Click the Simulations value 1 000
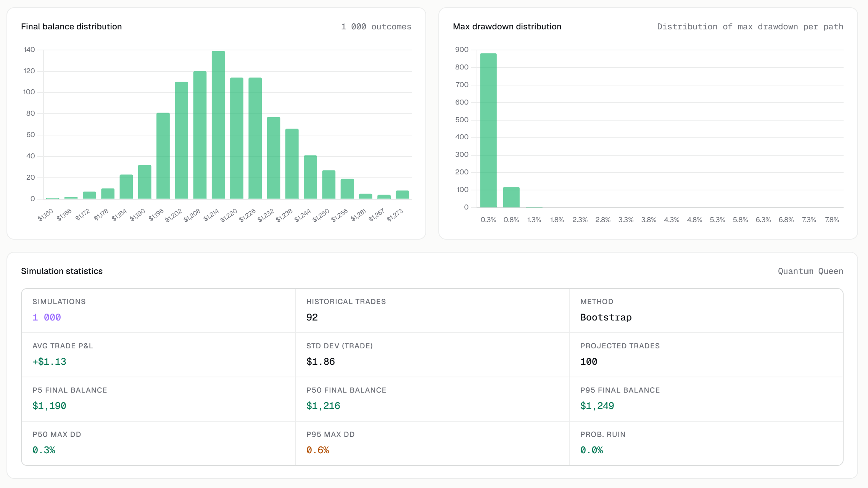This screenshot has width=868, height=488. tap(47, 317)
